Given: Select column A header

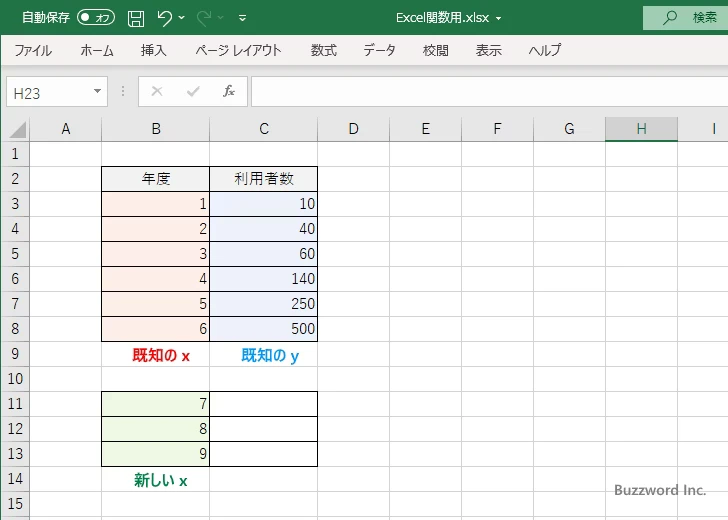Looking at the screenshot, I should click(65, 129).
